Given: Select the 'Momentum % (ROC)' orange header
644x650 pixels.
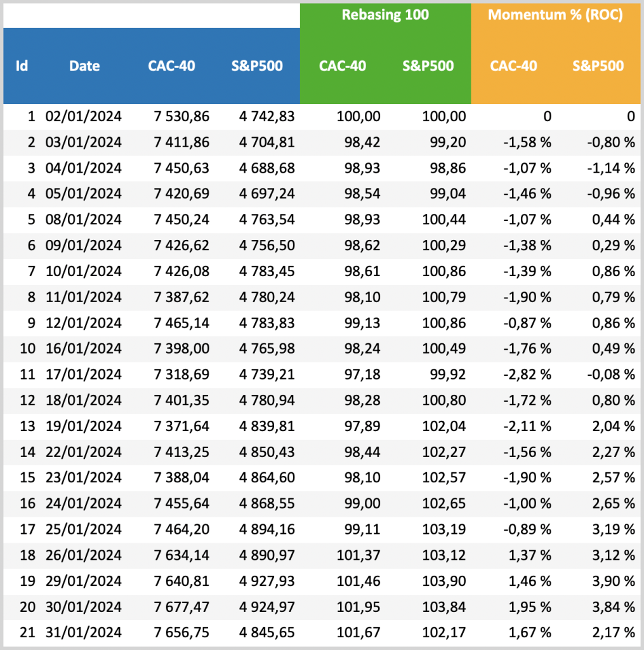Looking at the screenshot, I should [x=555, y=15].
